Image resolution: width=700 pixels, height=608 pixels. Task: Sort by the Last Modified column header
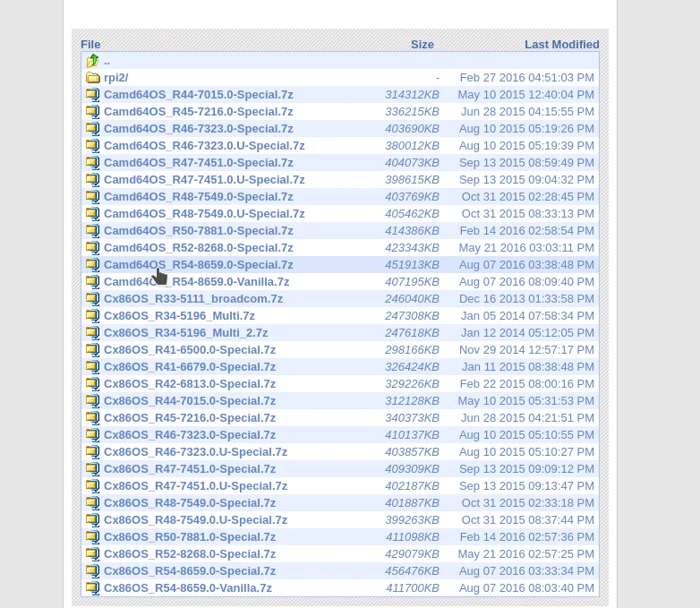[561, 44]
